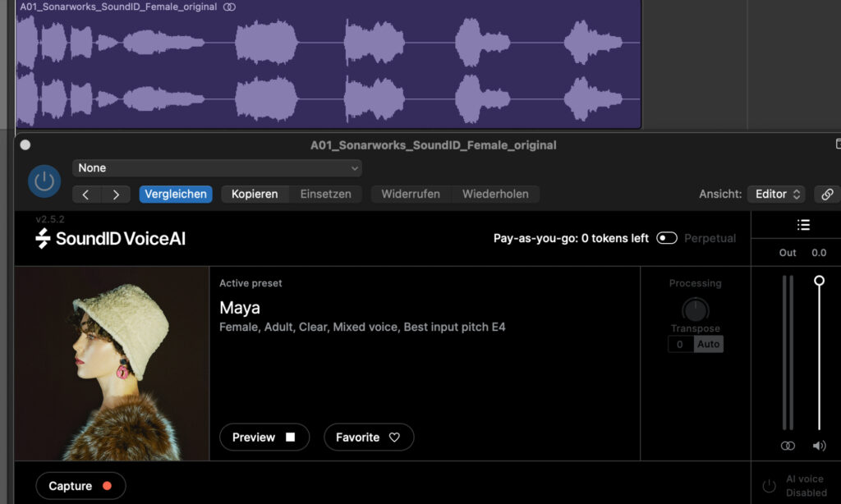Switch the Pay-as-you-go/Perpetual toggle
Image resolution: width=841 pixels, height=504 pixels.
(667, 237)
